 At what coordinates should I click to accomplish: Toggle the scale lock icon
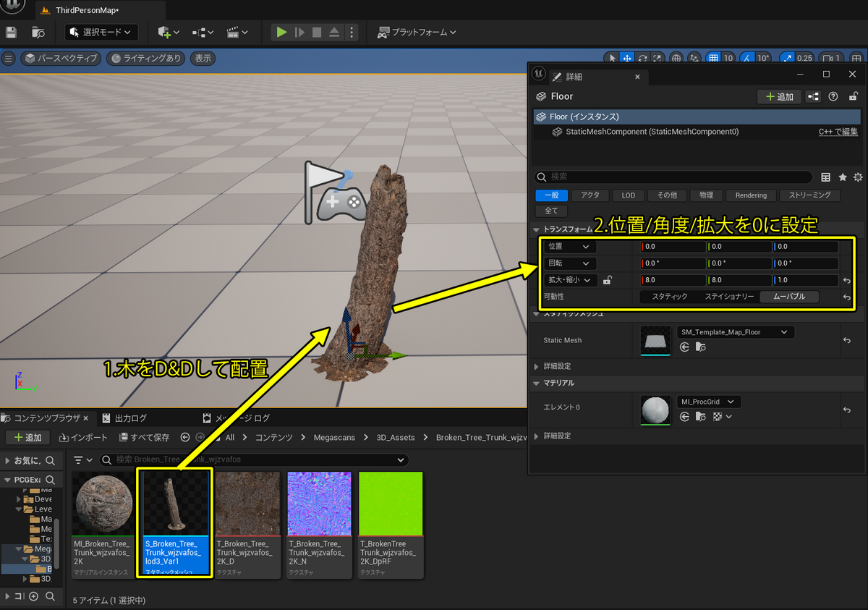point(608,280)
